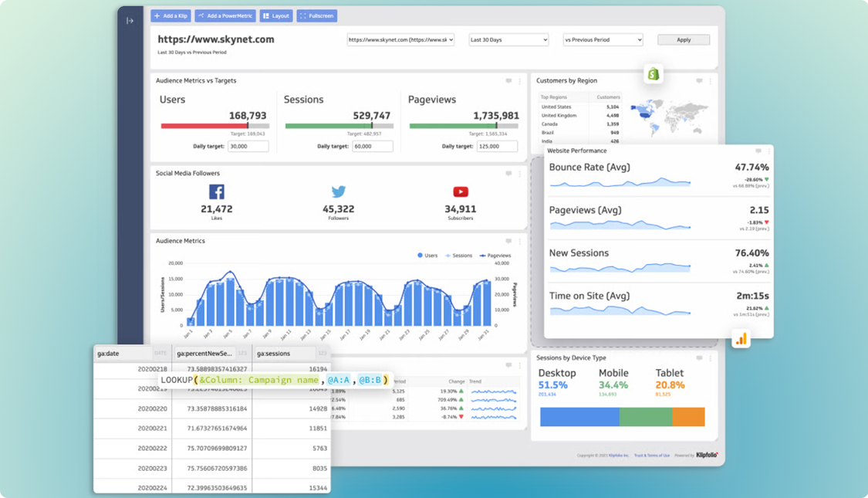Screen dimensions: 868x498
Task: Toggle the Users legend series
Action: (x=427, y=256)
